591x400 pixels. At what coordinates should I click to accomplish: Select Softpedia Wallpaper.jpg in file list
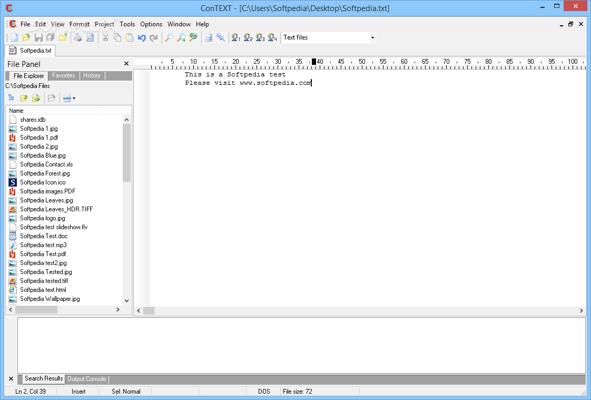[x=50, y=299]
